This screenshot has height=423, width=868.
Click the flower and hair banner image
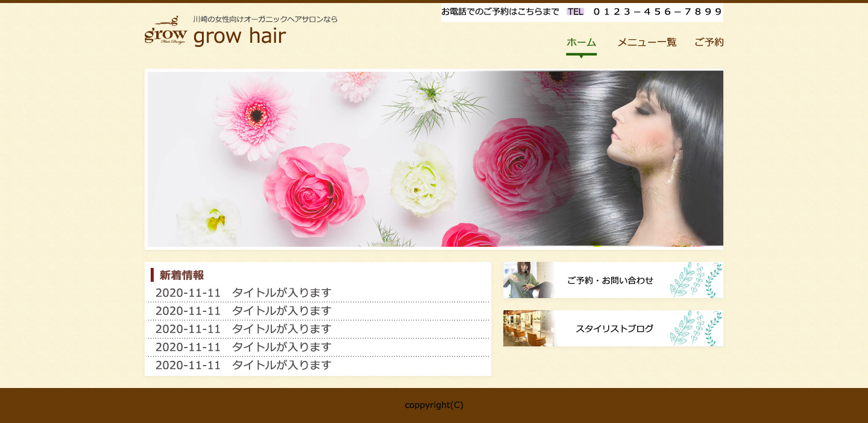[434, 159]
